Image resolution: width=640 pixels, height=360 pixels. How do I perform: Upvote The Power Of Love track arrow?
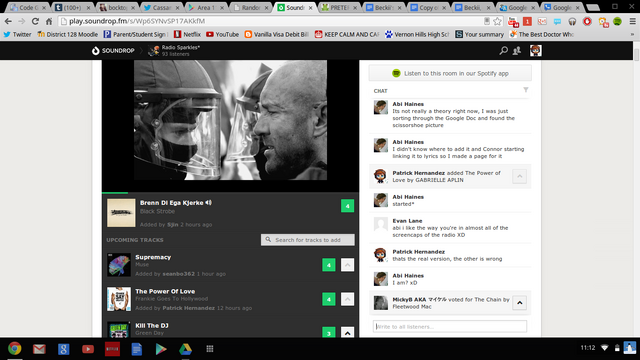(x=347, y=299)
